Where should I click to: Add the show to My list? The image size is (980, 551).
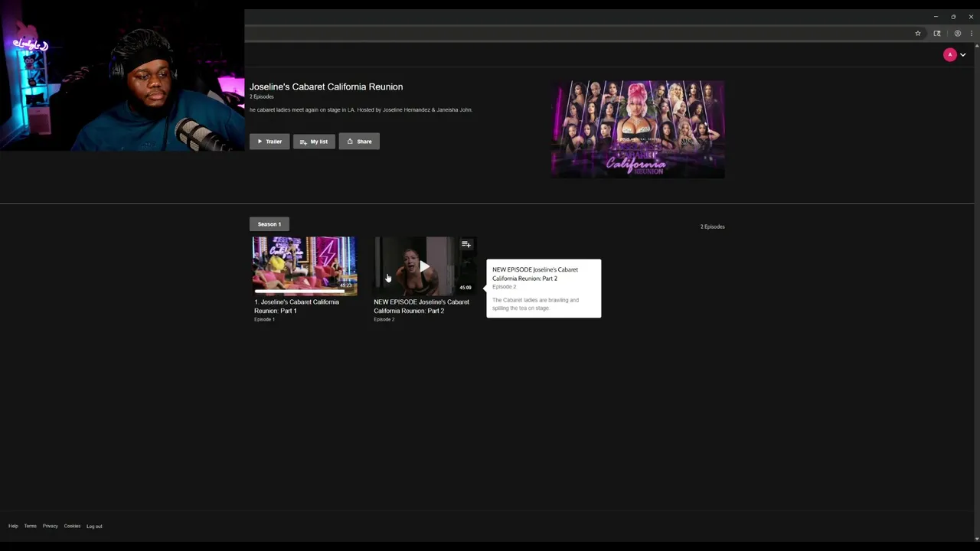[x=314, y=142]
